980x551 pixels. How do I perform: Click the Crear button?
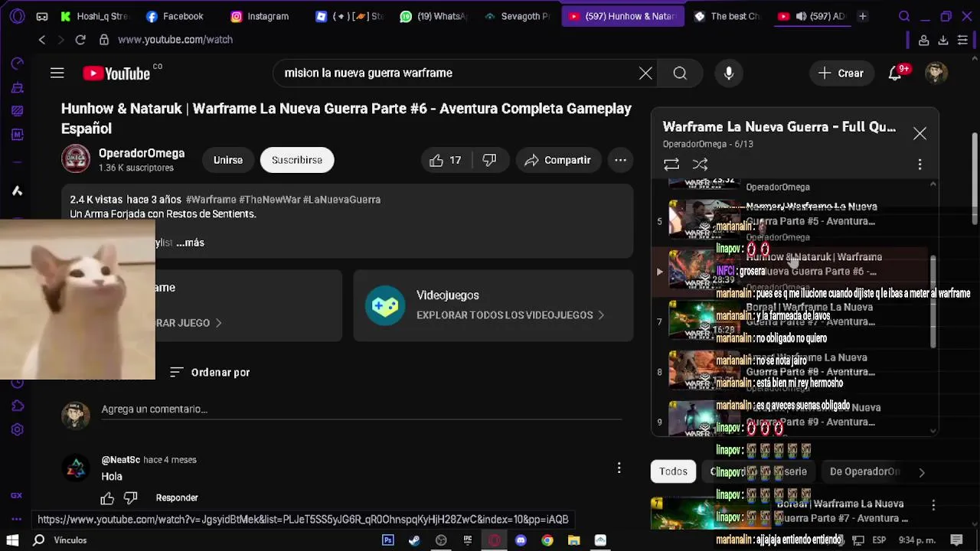coord(841,73)
